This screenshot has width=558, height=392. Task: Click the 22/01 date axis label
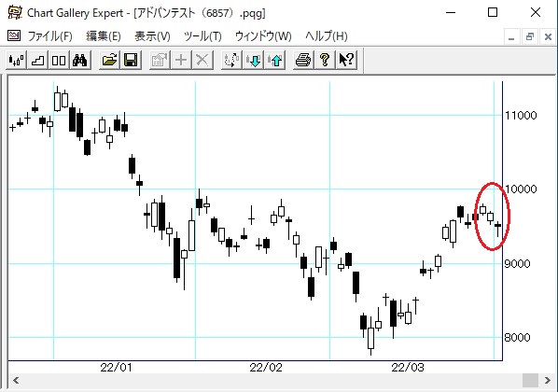(116, 368)
